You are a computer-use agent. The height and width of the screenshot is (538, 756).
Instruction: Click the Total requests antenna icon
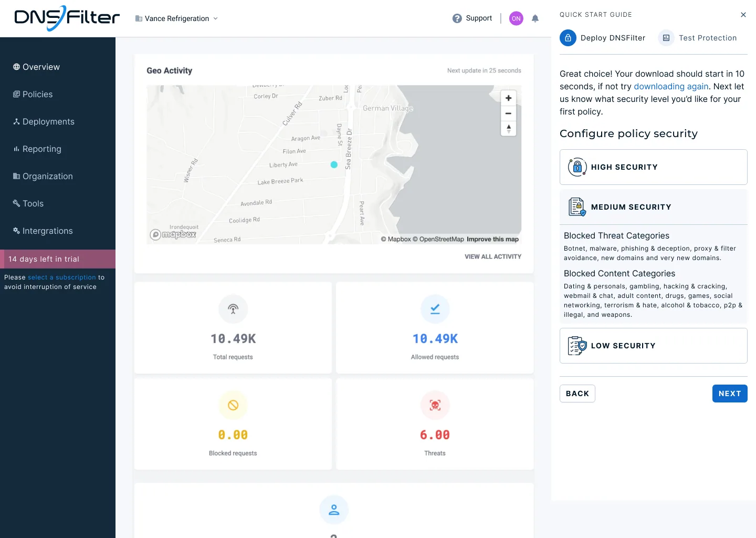coord(233,309)
